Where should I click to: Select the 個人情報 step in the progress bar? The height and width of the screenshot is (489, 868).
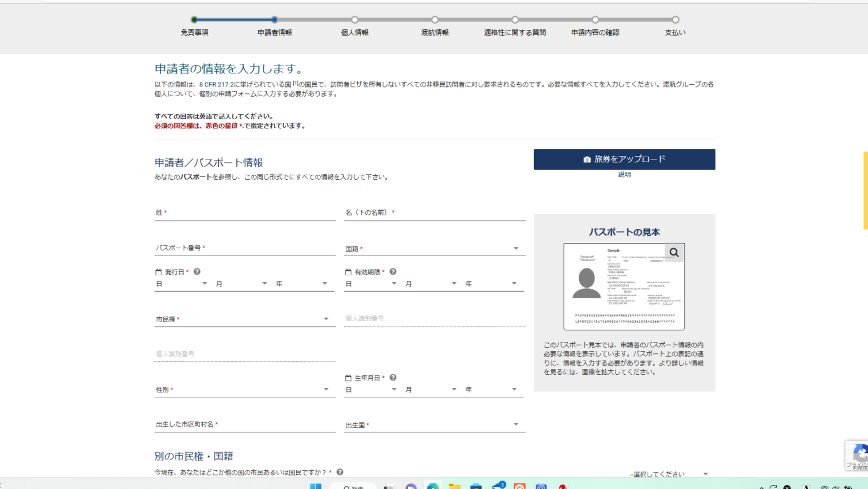(354, 20)
